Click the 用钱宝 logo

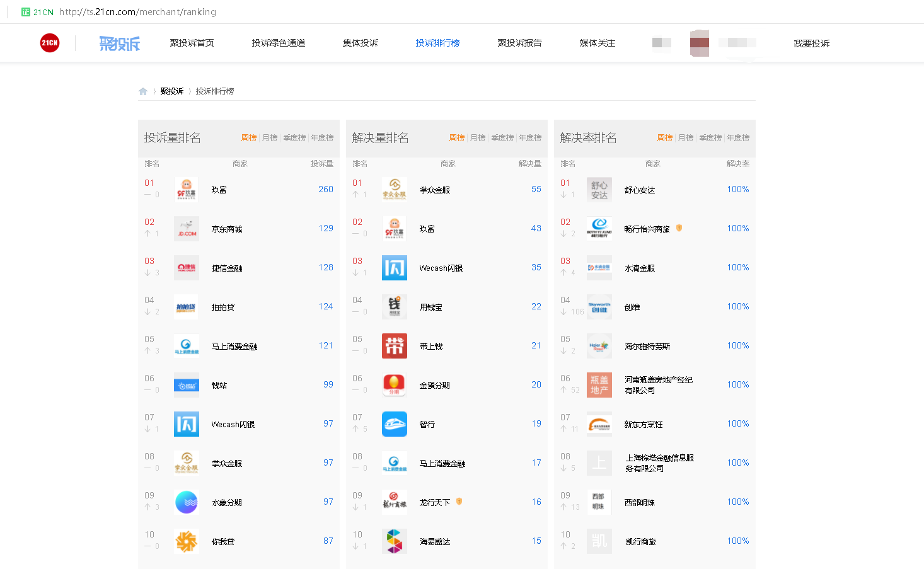click(x=395, y=307)
